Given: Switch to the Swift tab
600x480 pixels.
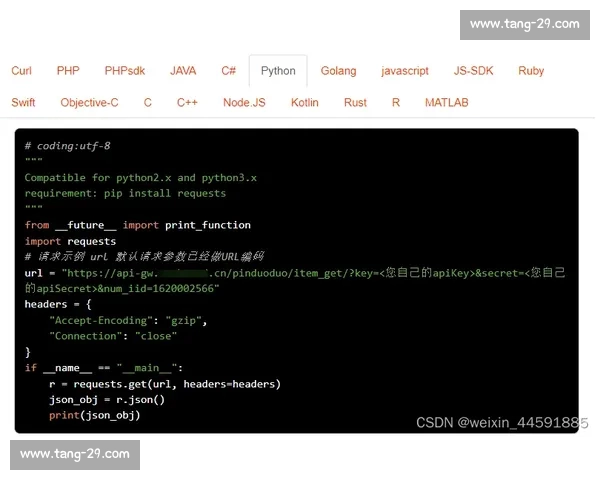Looking at the screenshot, I should (23, 102).
